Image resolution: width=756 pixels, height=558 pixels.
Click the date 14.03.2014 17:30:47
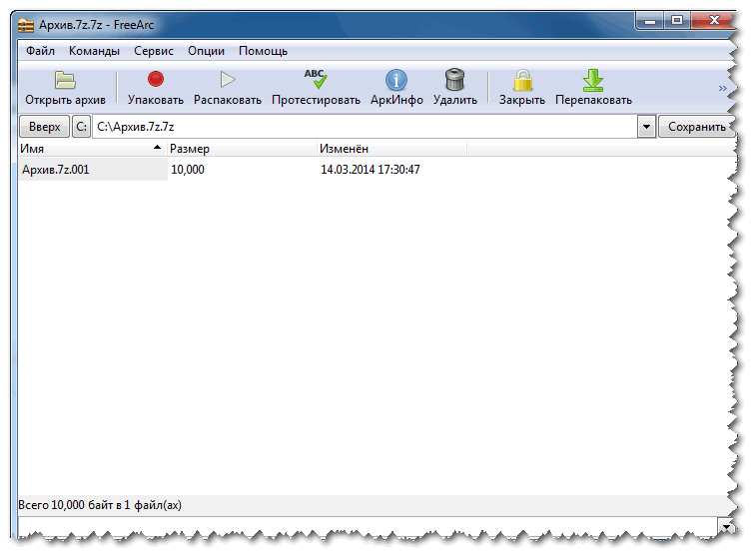(371, 170)
